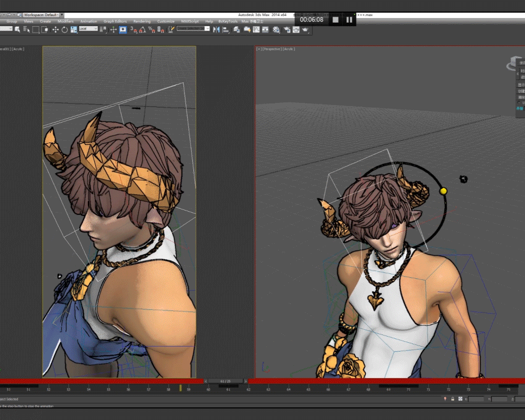Toggle the 3D Snaps button

[133, 29]
